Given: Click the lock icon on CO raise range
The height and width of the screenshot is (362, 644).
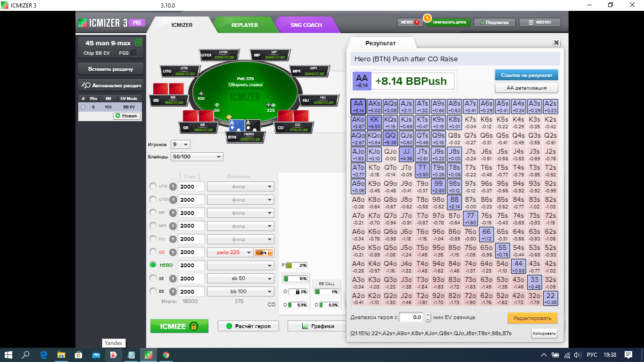Looking at the screenshot, I should point(270,253).
